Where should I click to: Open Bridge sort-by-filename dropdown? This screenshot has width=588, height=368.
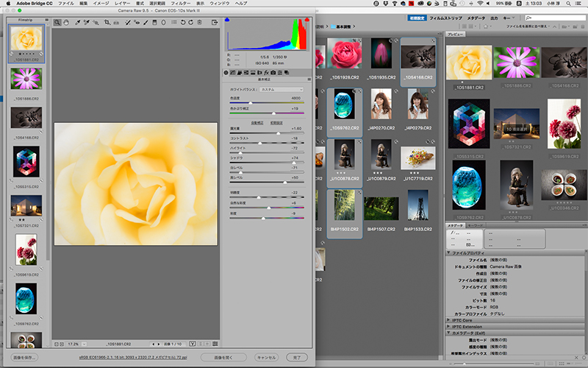528,26
